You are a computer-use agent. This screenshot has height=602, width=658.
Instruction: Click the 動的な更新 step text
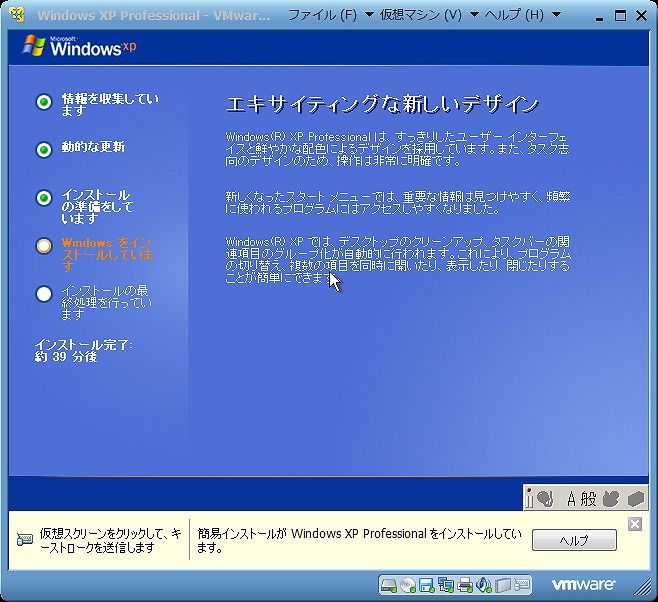[x=93, y=146]
